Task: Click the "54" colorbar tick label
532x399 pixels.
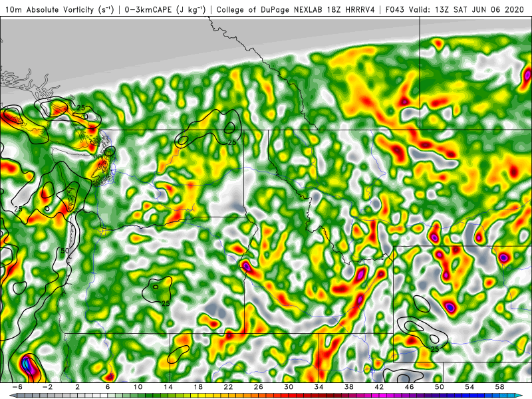Action: pyautogui.click(x=469, y=387)
